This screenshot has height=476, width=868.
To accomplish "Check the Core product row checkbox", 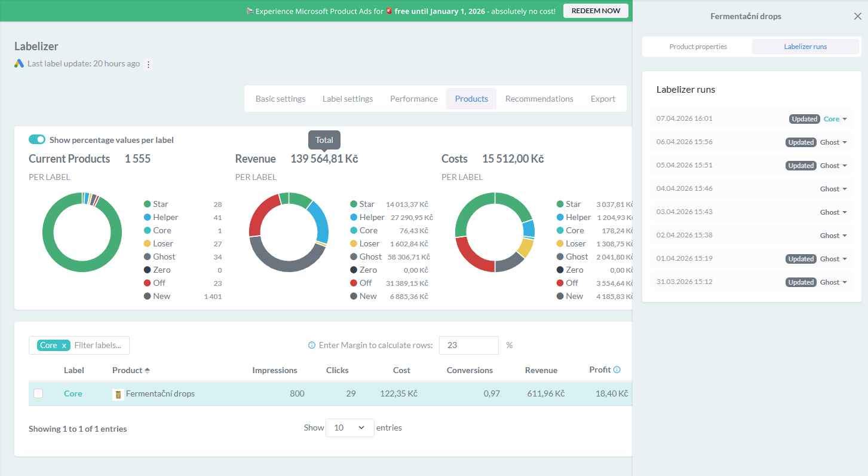I will (x=38, y=393).
